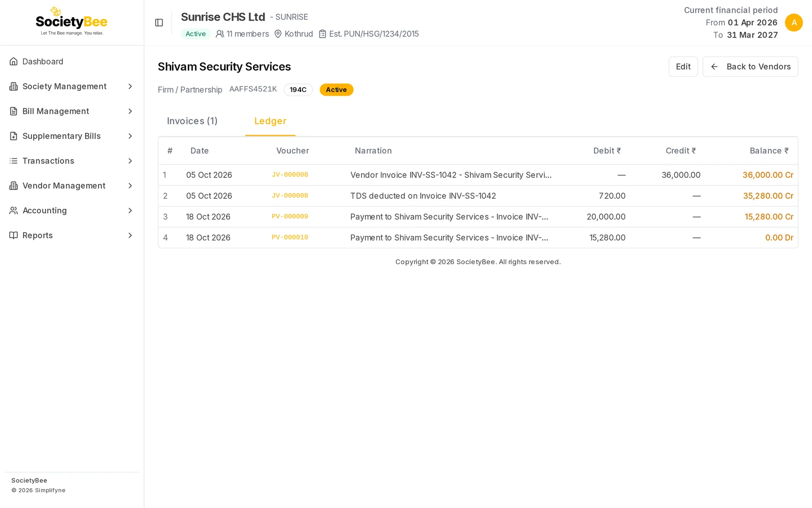Expand the Reports chevron

(130, 235)
